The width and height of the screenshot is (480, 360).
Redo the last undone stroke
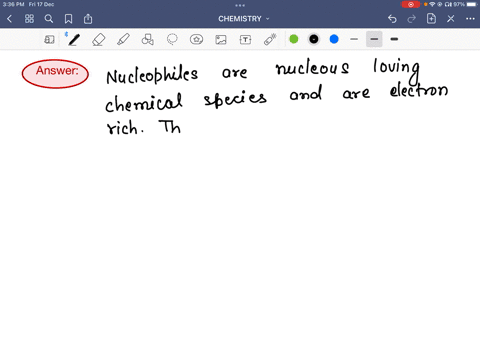click(412, 19)
